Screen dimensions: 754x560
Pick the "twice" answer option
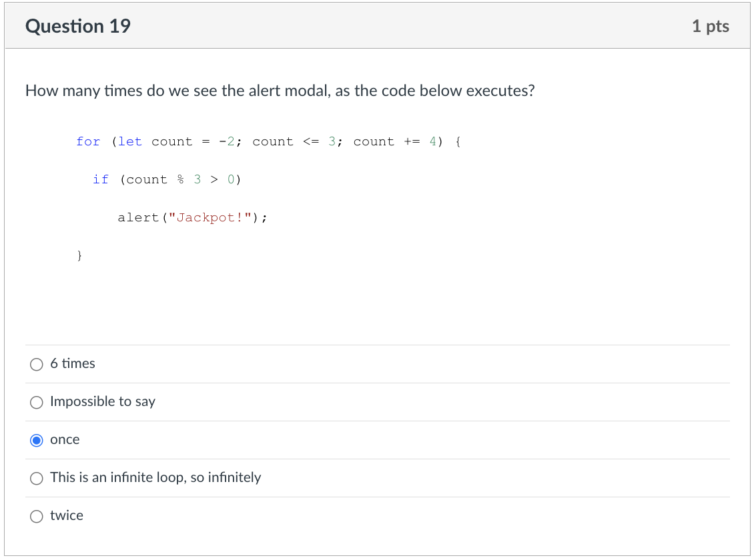[37, 516]
